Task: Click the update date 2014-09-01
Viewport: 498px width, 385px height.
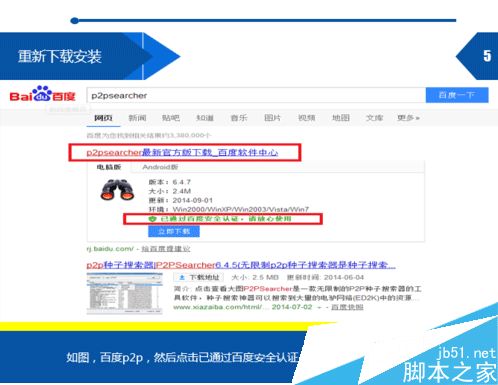Action: (192, 200)
